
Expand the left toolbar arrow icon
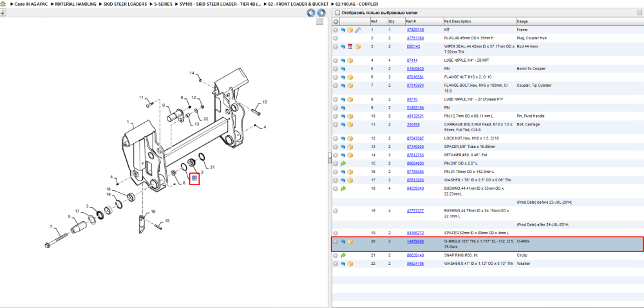3,13
